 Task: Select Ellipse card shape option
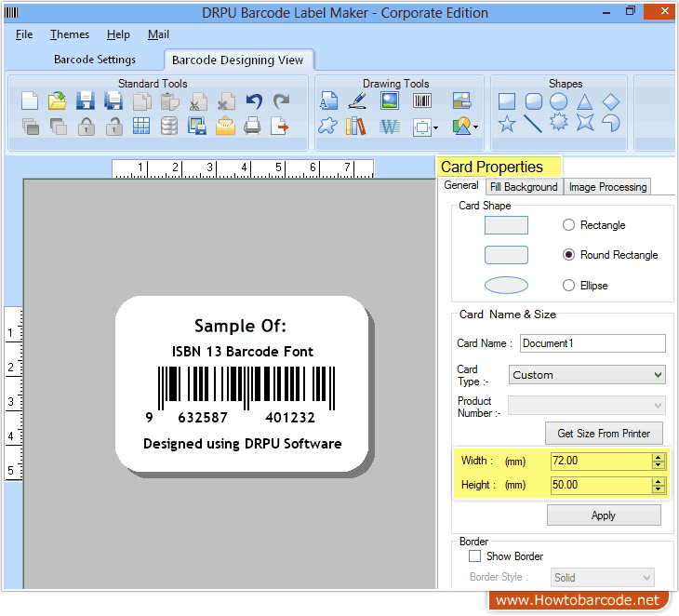[568, 286]
